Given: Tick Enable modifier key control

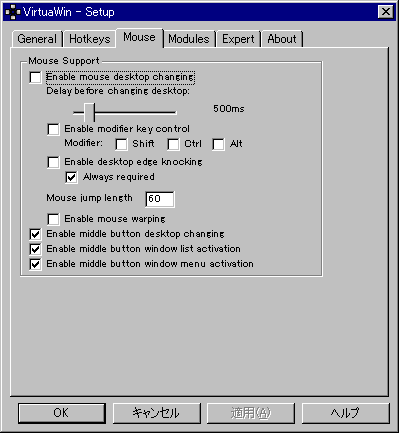Looking at the screenshot, I should pyautogui.click(x=53, y=129).
